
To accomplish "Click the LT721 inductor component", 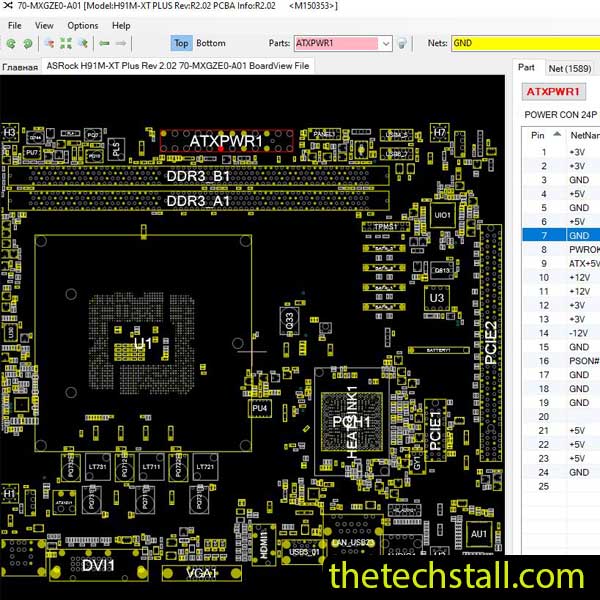I will pos(205,467).
